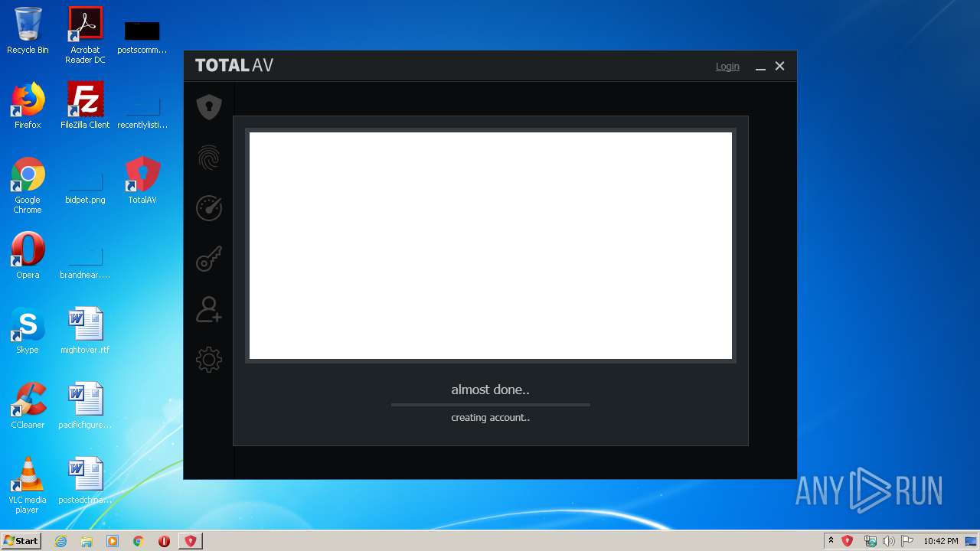Viewport: 980px width, 551px height.
Task: Open Windows Media Player from taskbar
Action: click(113, 541)
